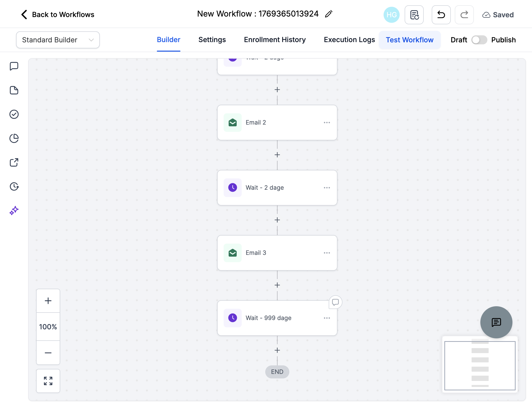Click the END node
532x407 pixels.
(277, 372)
